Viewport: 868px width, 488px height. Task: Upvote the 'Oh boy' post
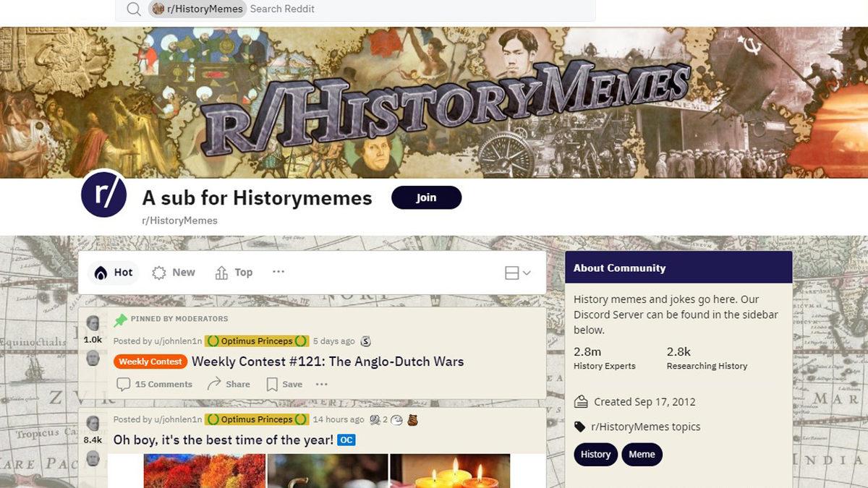pyautogui.click(x=93, y=424)
